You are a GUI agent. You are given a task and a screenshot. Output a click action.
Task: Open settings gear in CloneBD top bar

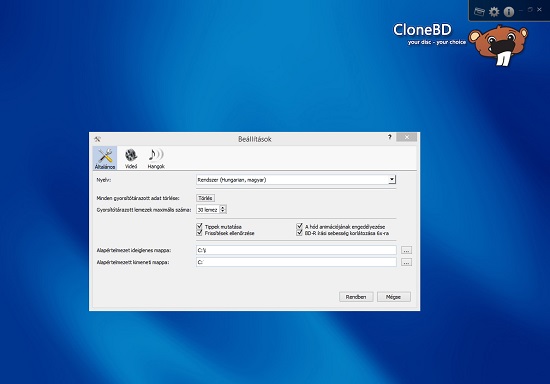point(494,12)
